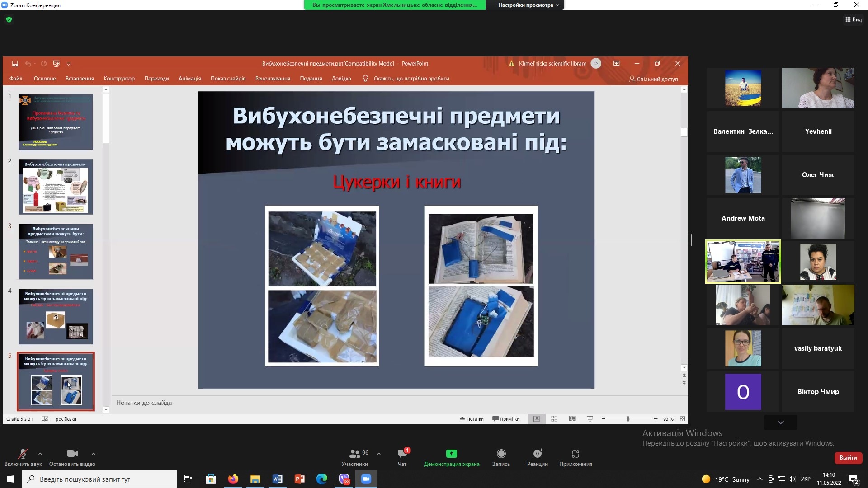Open the Переходи ribbon tab
Screen dimensions: 868x488
tap(156, 79)
